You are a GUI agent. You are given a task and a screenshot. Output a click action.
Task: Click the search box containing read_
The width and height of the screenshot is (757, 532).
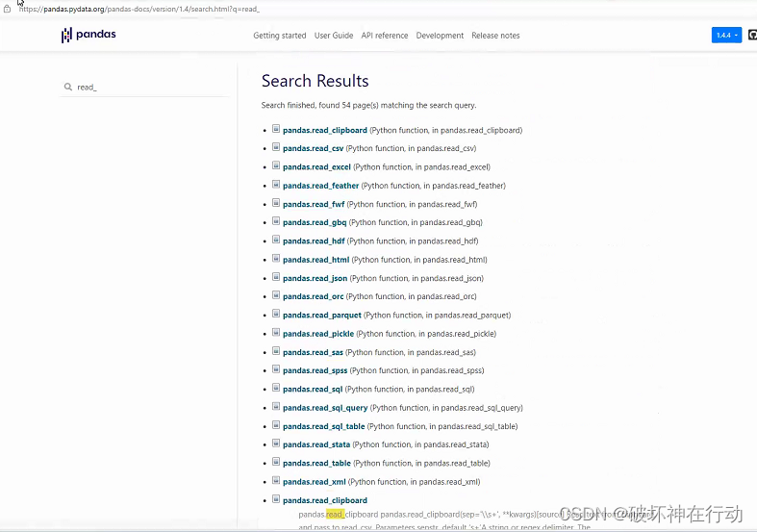coord(144,88)
